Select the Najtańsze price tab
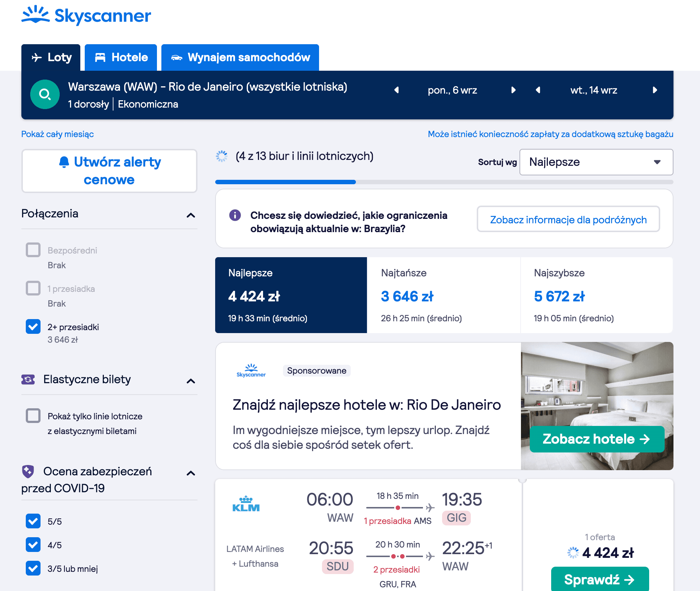The width and height of the screenshot is (700, 591). [444, 295]
